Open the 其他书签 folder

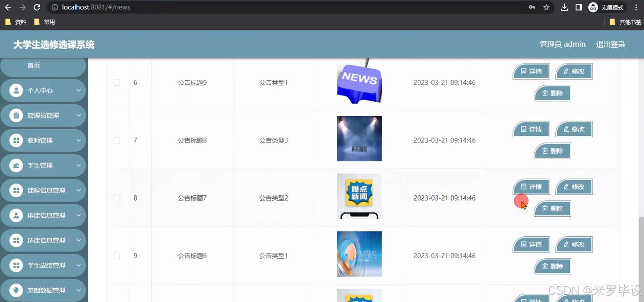coord(625,22)
